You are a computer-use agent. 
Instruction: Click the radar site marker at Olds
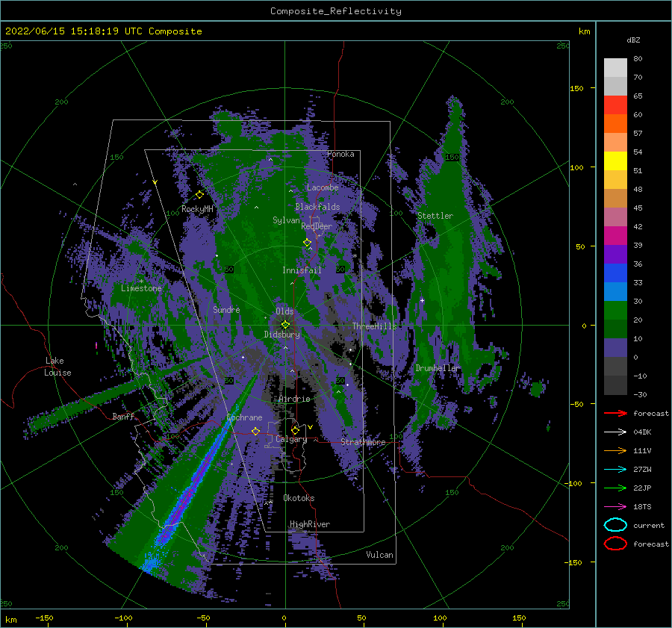(285, 325)
